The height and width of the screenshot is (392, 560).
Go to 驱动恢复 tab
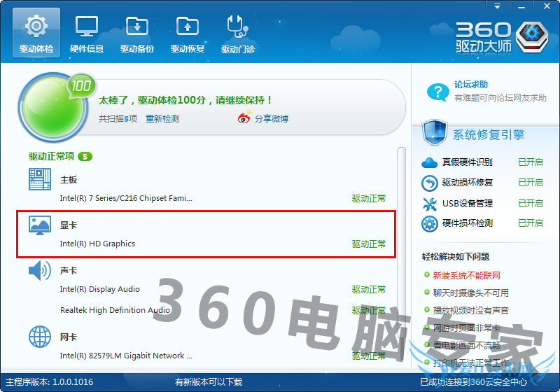188,33
